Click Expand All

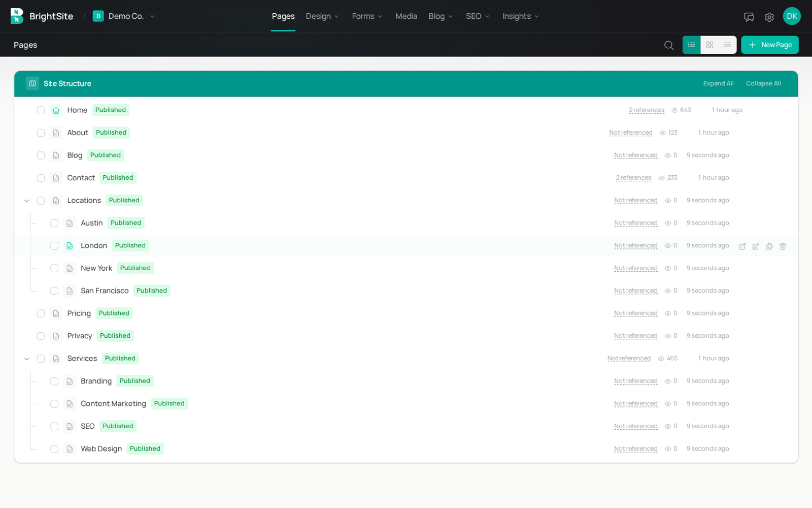(718, 83)
